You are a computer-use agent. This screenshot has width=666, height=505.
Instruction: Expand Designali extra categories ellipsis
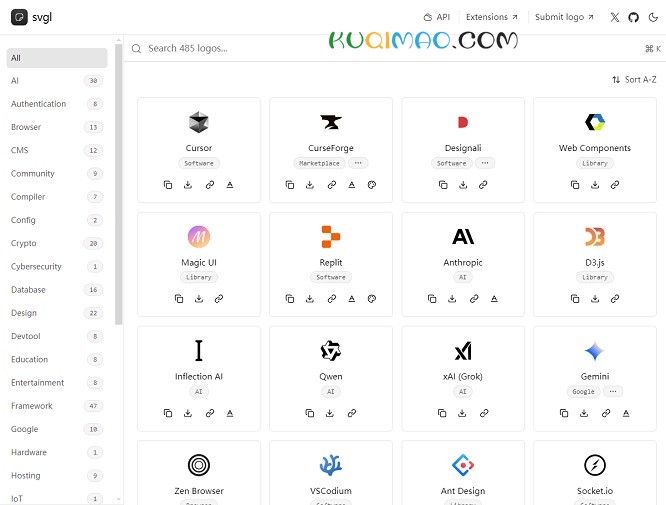(x=485, y=163)
